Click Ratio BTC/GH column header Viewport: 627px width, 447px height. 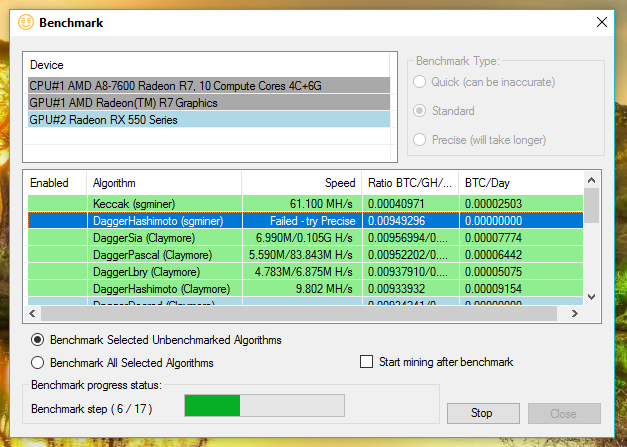(x=410, y=183)
